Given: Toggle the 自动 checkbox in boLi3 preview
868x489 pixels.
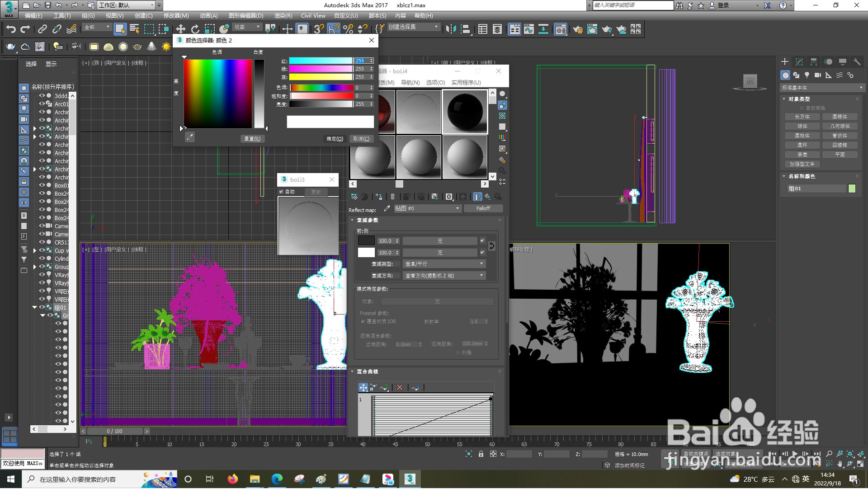Looking at the screenshot, I should click(x=281, y=192).
